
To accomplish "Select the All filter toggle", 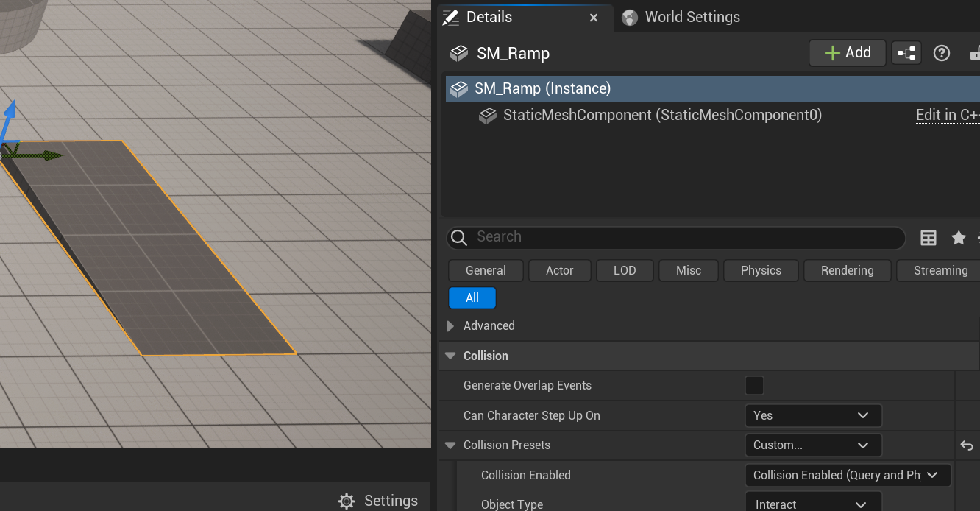I will (472, 297).
